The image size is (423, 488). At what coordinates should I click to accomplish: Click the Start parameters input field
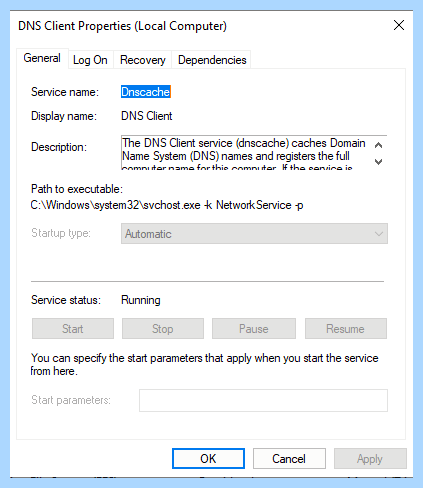[263, 400]
